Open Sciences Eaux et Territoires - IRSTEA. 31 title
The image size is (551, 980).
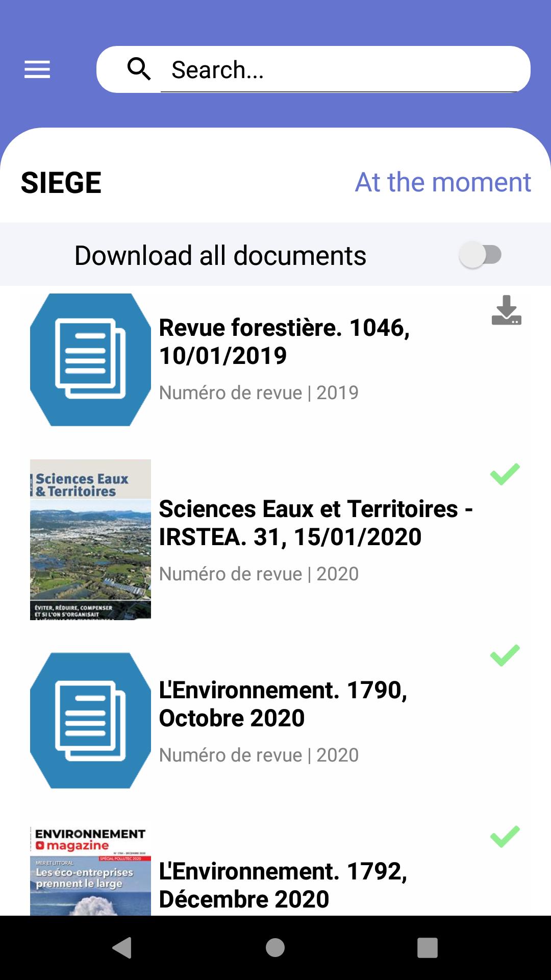(x=316, y=523)
